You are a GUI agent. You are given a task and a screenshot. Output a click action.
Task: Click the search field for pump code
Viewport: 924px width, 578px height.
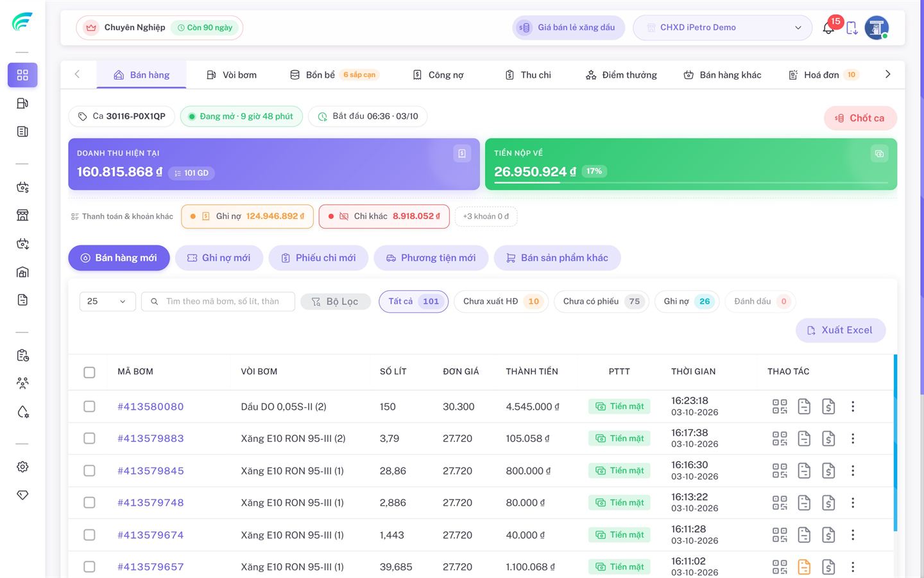point(218,301)
